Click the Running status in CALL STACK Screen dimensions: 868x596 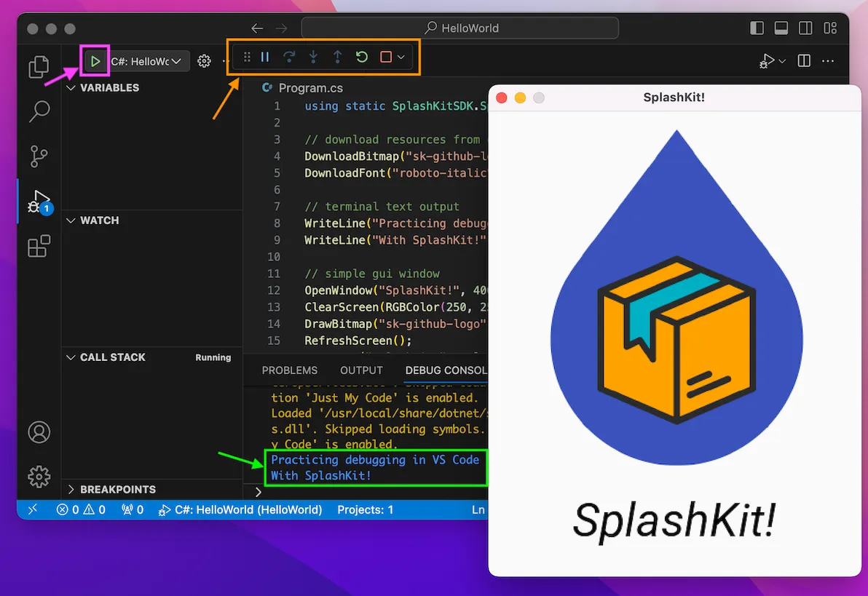click(213, 357)
